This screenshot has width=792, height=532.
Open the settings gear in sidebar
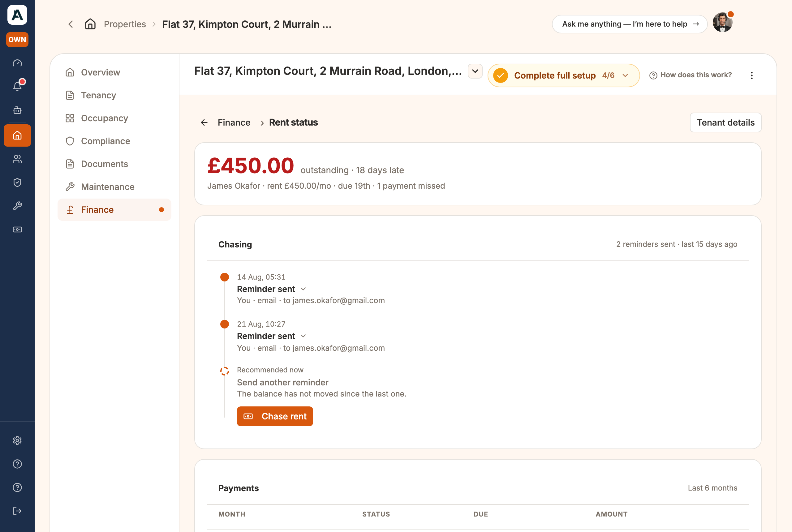pos(17,440)
